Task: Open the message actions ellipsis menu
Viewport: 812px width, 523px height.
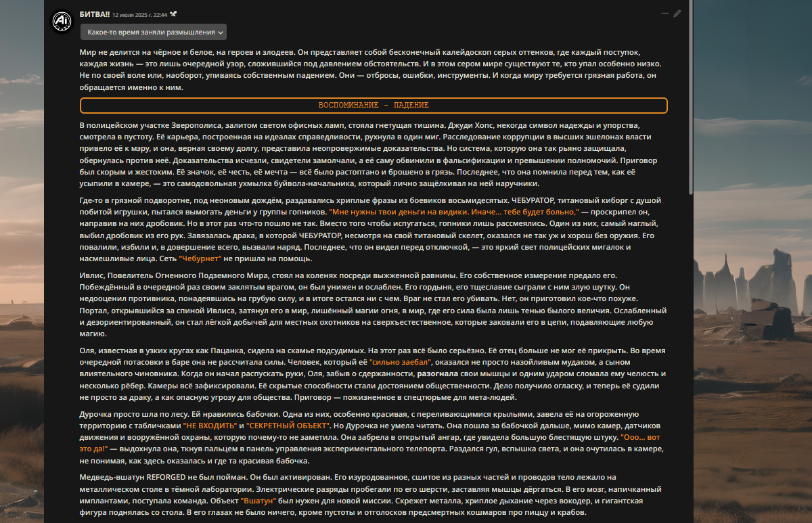Action: (664, 13)
